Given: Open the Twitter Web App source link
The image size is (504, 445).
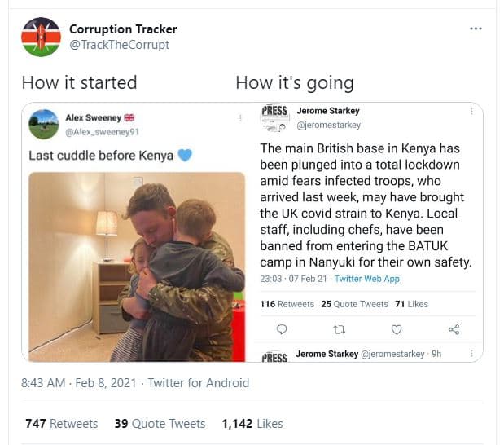Looking at the screenshot, I should 367,279.
